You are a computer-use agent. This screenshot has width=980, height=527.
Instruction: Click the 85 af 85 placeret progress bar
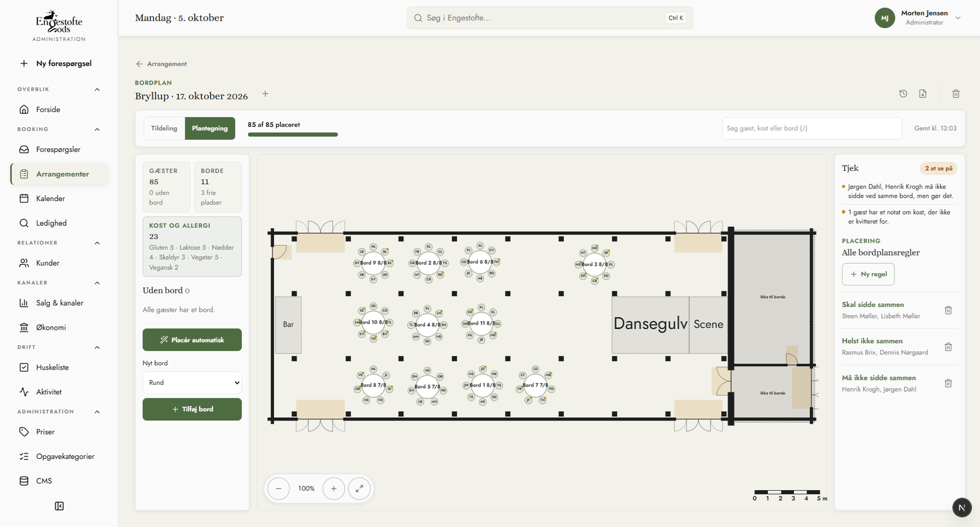(293, 134)
